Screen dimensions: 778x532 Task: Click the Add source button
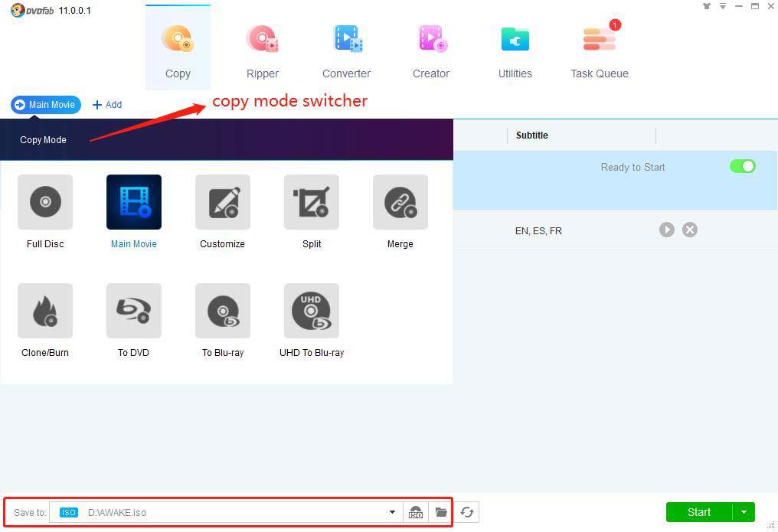point(107,105)
